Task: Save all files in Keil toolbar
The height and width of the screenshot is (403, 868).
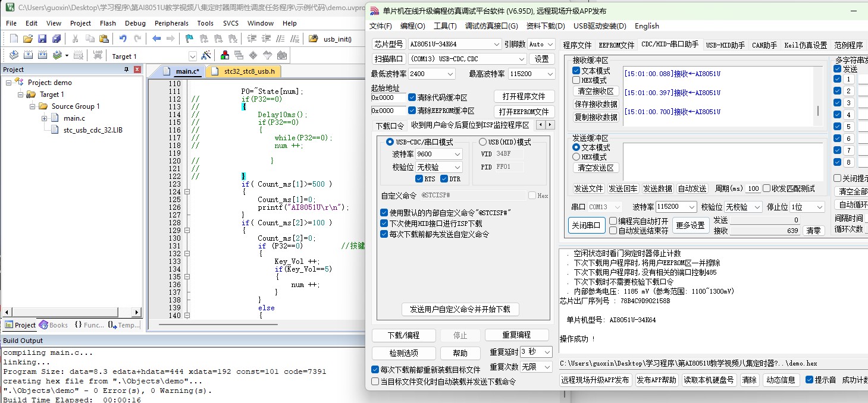Action: (x=56, y=39)
